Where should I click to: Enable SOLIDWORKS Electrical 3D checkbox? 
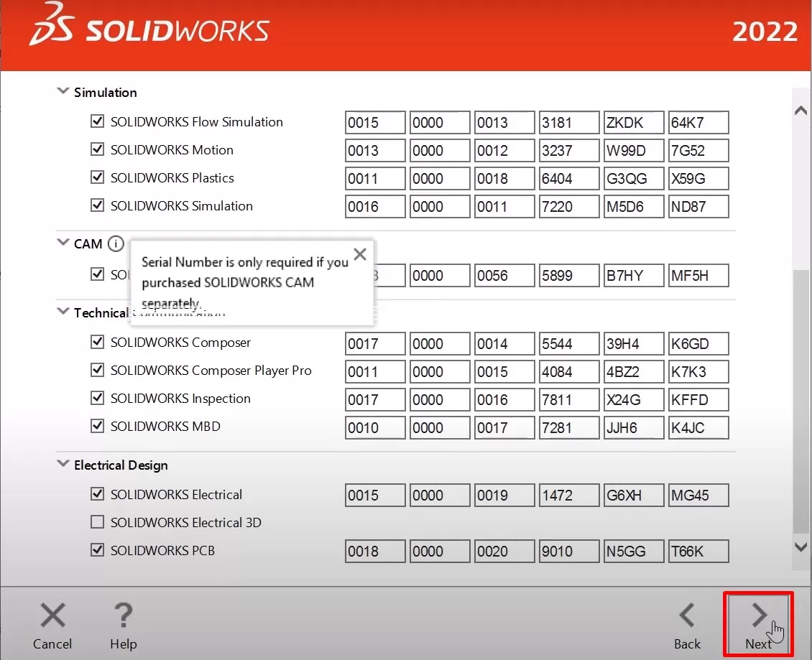coord(98,522)
